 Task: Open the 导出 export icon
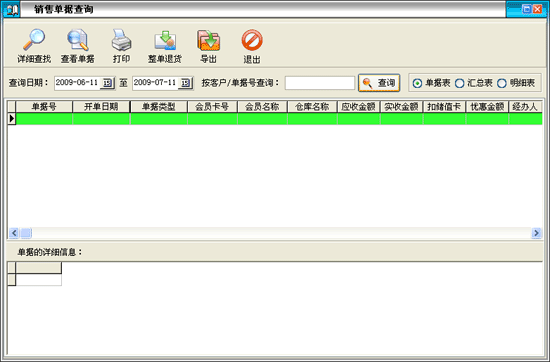[208, 40]
